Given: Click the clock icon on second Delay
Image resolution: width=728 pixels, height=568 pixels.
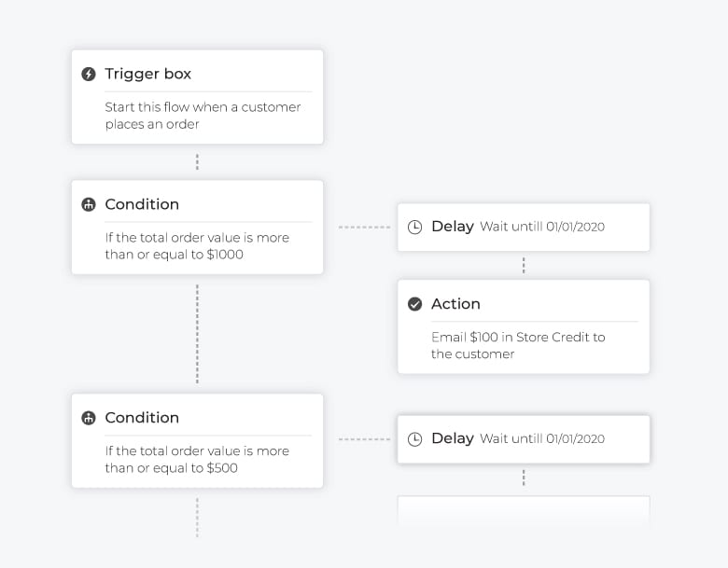Looking at the screenshot, I should pos(414,439).
